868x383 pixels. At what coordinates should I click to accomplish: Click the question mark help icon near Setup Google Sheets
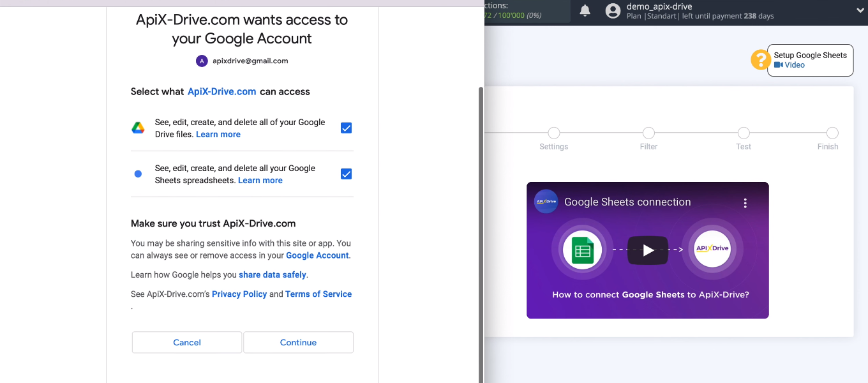(760, 59)
